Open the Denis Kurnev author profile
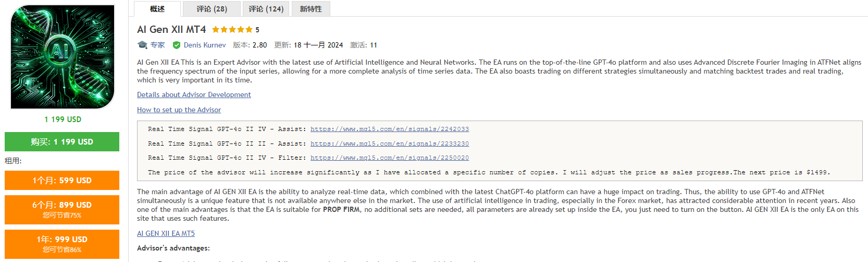This screenshot has height=262, width=868. (205, 45)
